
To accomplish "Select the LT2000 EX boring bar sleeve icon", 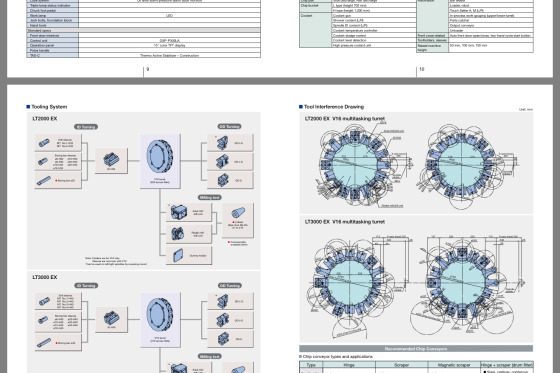I will pyautogui.click(x=43, y=161).
